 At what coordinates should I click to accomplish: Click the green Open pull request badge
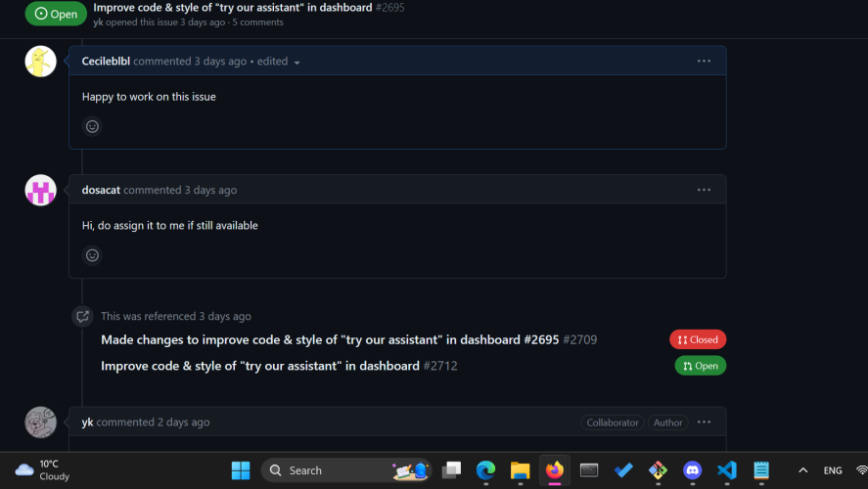(x=701, y=366)
